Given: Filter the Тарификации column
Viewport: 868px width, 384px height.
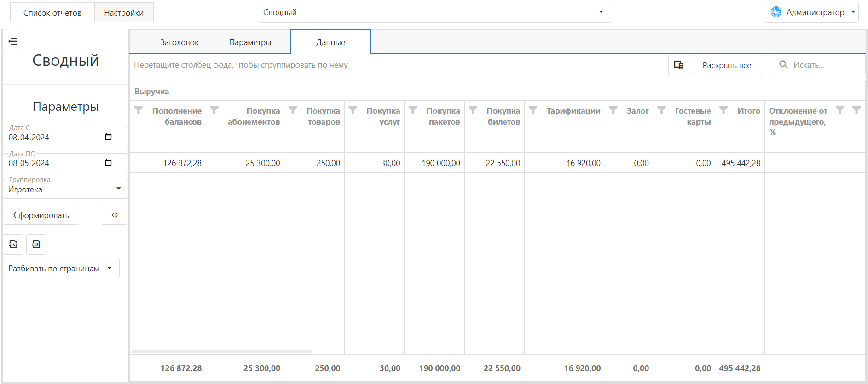Looking at the screenshot, I should [x=533, y=110].
